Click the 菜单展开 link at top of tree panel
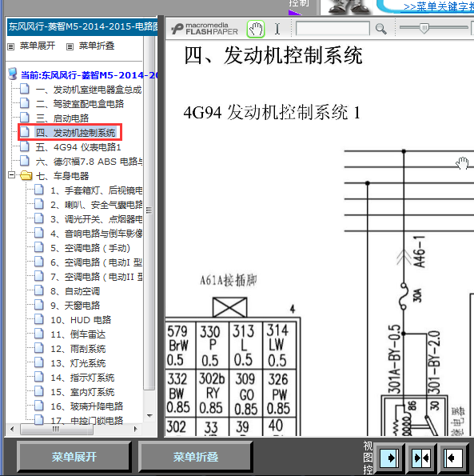Screen dimensions: 474x476 point(38,46)
